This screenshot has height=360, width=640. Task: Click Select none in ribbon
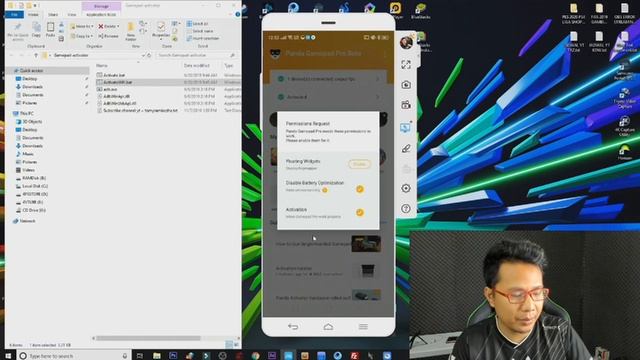(199, 31)
